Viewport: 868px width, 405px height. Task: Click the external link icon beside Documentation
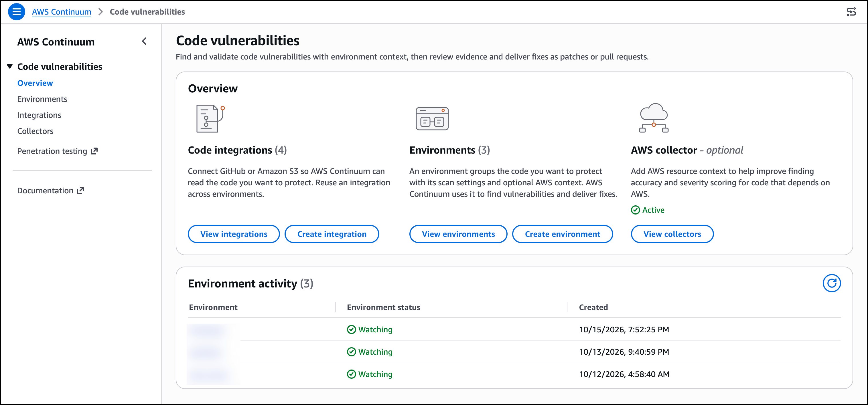(80, 190)
